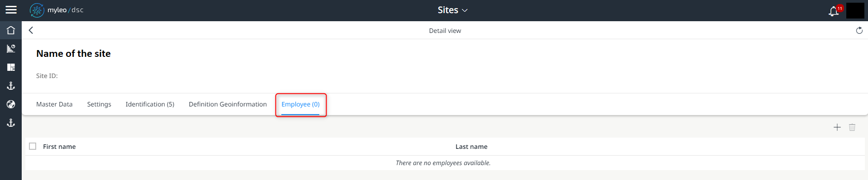Click the First name column header
868x180 pixels.
pyautogui.click(x=59, y=147)
